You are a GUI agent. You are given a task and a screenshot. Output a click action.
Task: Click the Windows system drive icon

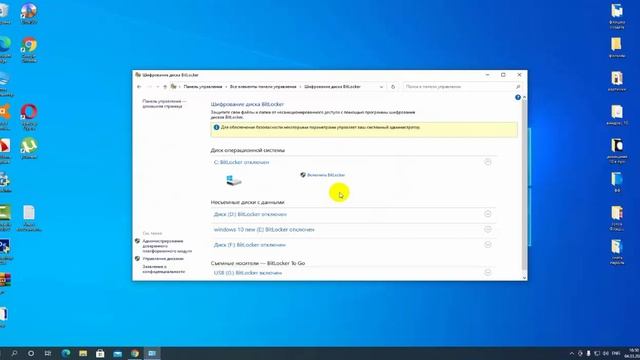(233, 180)
